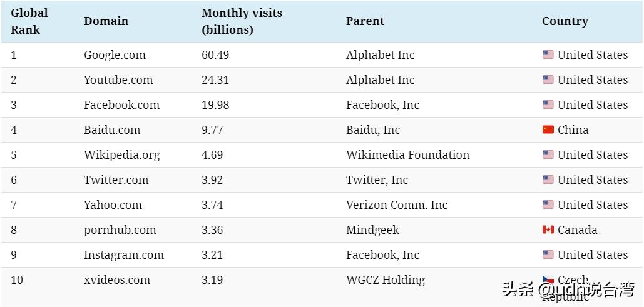Click the Yahoo.com domain entry
The width and height of the screenshot is (644, 307).
coord(113,205)
